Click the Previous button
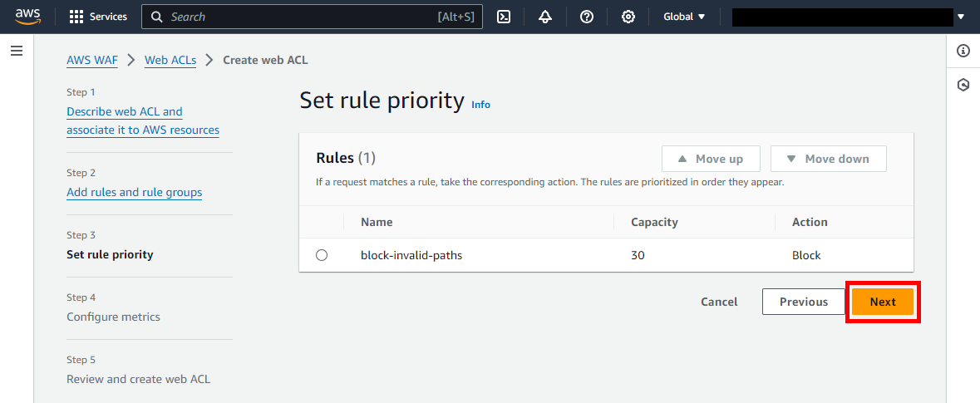Screen dimensions: 980x403 tap(803, 302)
